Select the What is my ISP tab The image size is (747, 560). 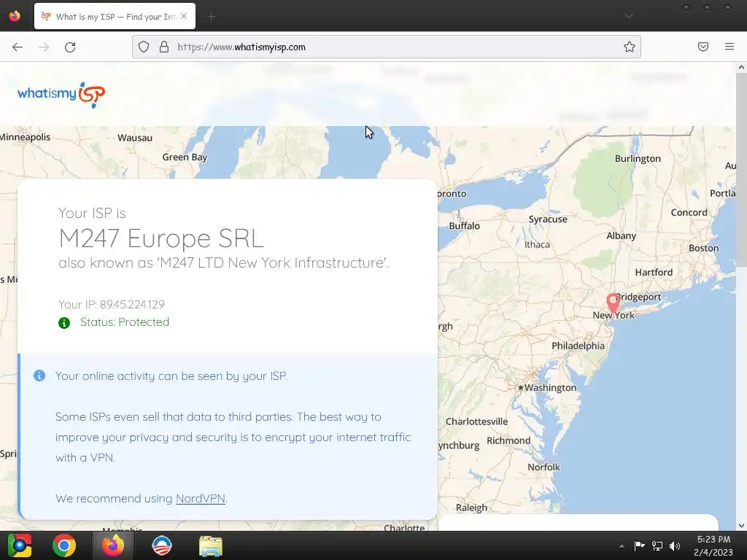tap(115, 16)
